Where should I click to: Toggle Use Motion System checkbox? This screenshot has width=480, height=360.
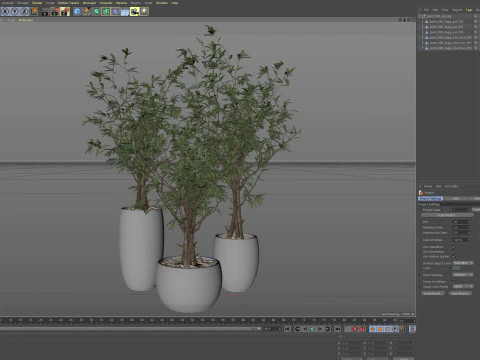point(454,256)
